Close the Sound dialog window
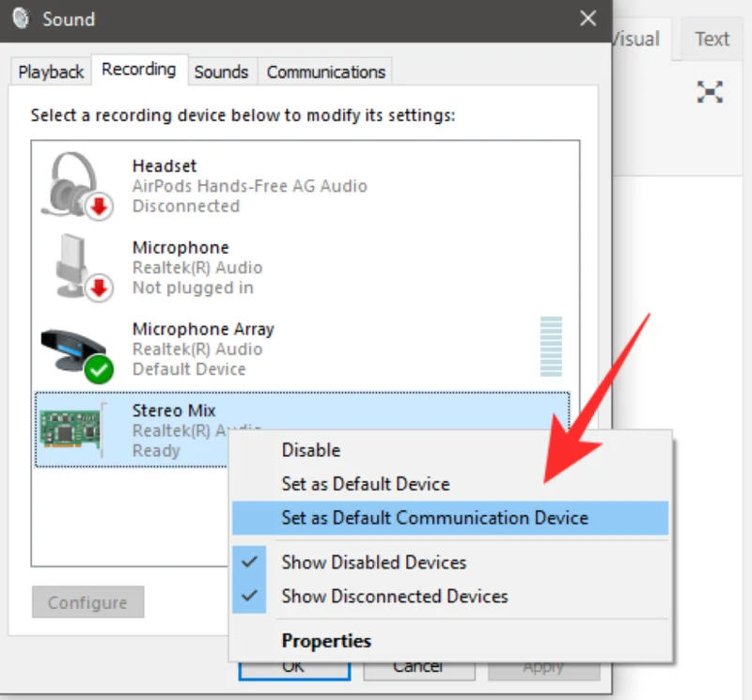The height and width of the screenshot is (700, 752). tap(587, 19)
